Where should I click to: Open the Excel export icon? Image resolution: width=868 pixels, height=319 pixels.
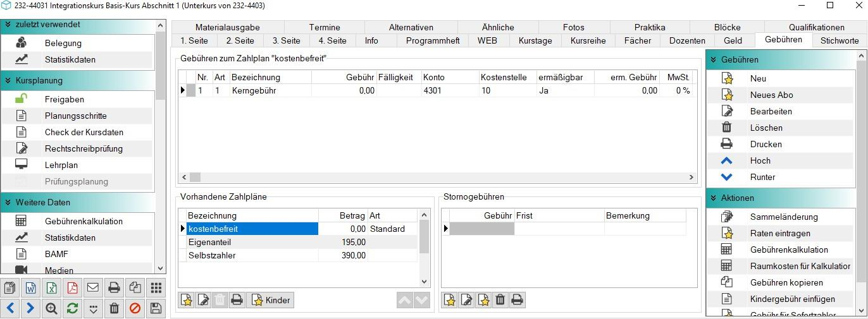click(x=51, y=288)
